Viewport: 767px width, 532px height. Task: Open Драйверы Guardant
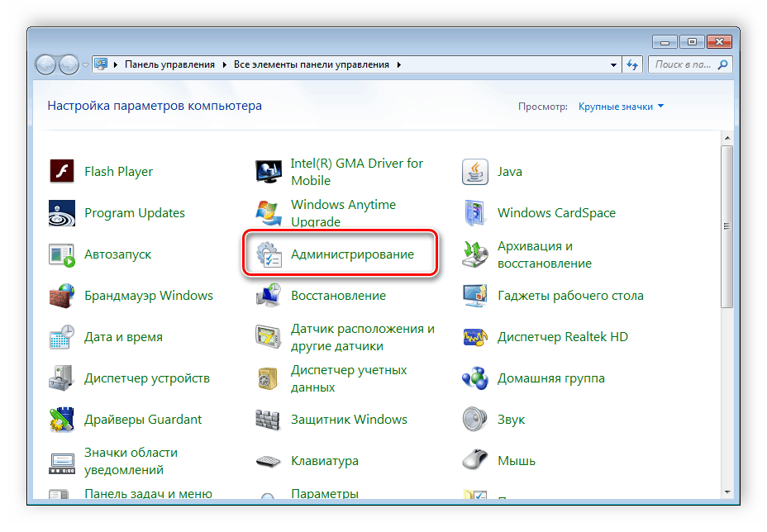click(143, 419)
